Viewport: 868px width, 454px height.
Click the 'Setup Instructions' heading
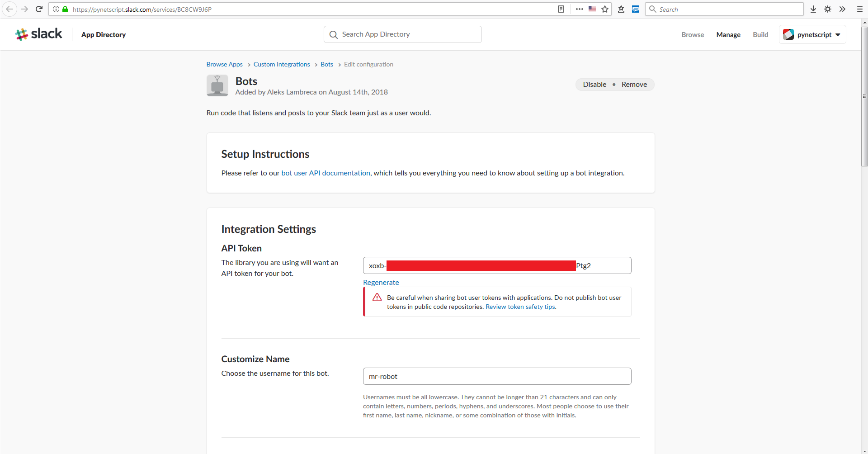click(x=265, y=154)
